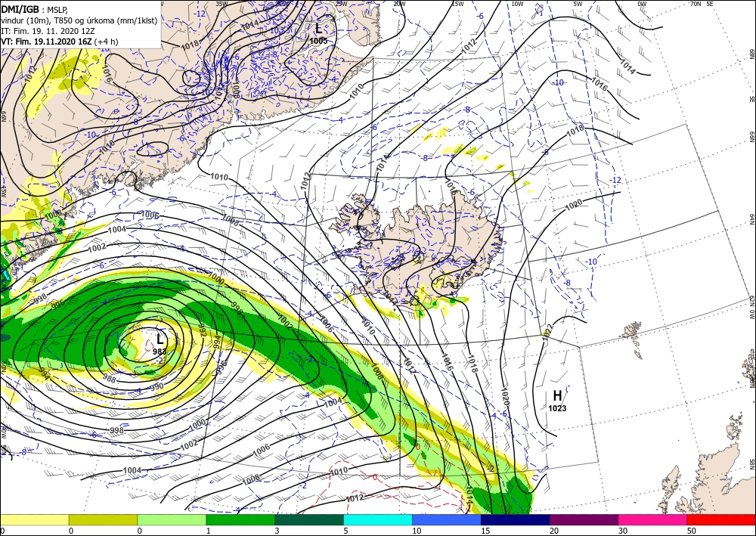Viewport: 756px width, 536px height.
Task: Pick the cyan 5 mm legend swatch
Action: [378, 519]
